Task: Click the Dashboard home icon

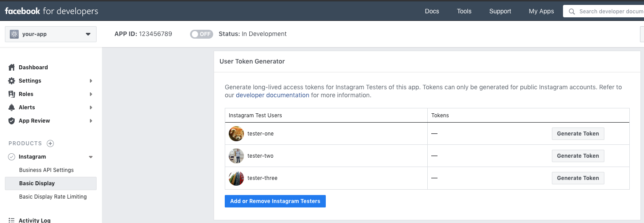Action: click(12, 68)
